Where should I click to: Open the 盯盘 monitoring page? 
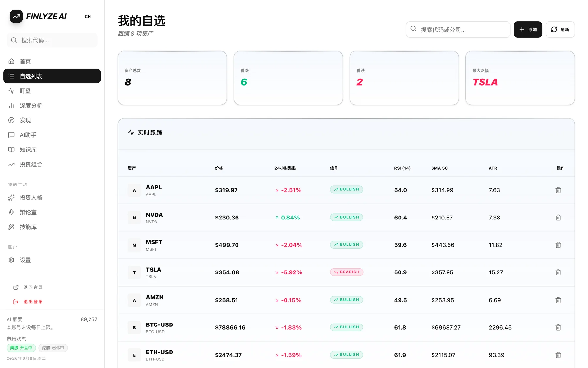click(52, 91)
